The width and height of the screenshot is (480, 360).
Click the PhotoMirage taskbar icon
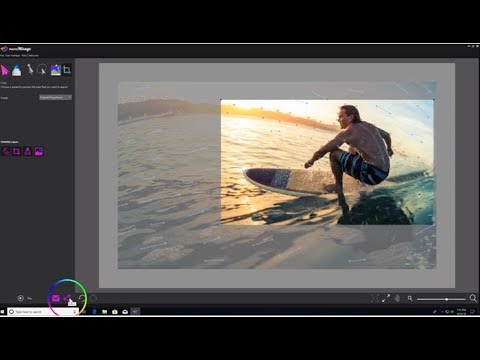pyautogui.click(x=135, y=312)
